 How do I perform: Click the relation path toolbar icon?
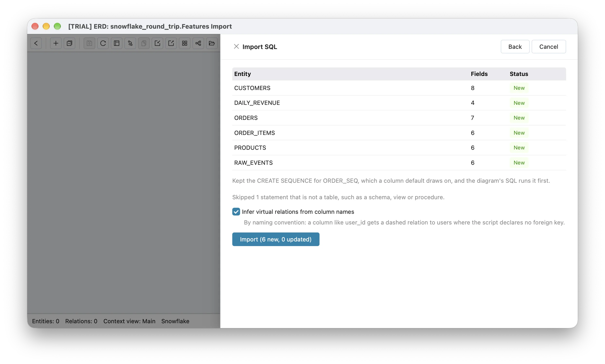(x=130, y=43)
